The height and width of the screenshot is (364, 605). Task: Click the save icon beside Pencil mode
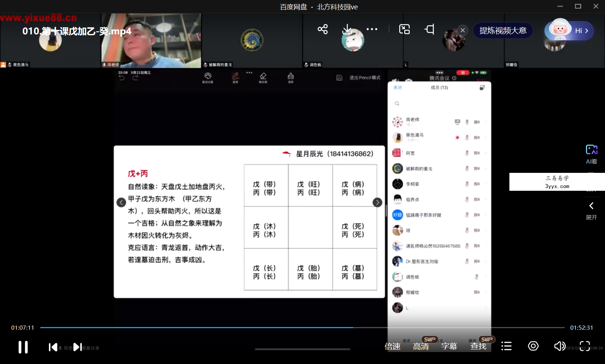pyautogui.click(x=339, y=78)
